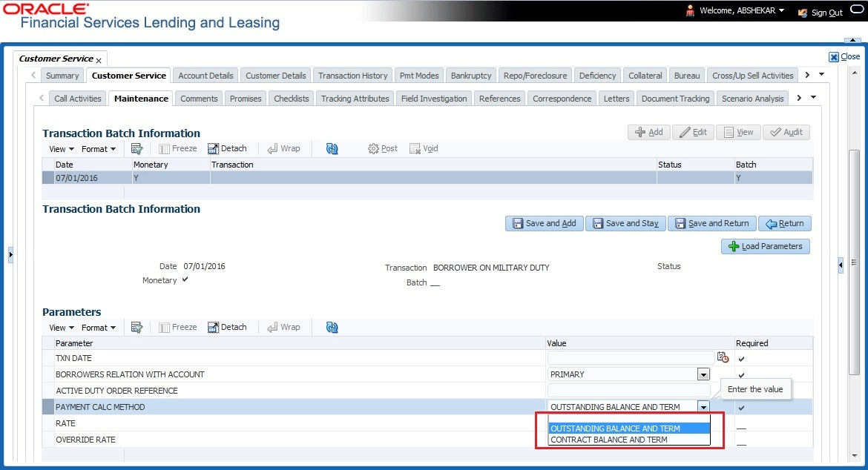Click Save and Stay button
Viewport: 868px width, 470px height.
click(625, 223)
